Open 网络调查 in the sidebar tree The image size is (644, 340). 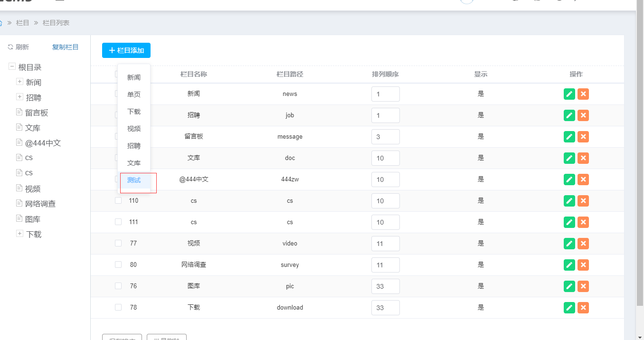(40, 204)
